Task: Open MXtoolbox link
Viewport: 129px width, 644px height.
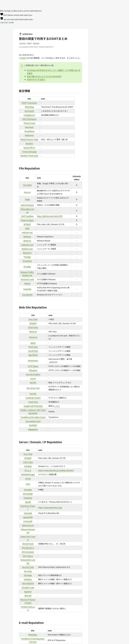Action: click(33, 635)
